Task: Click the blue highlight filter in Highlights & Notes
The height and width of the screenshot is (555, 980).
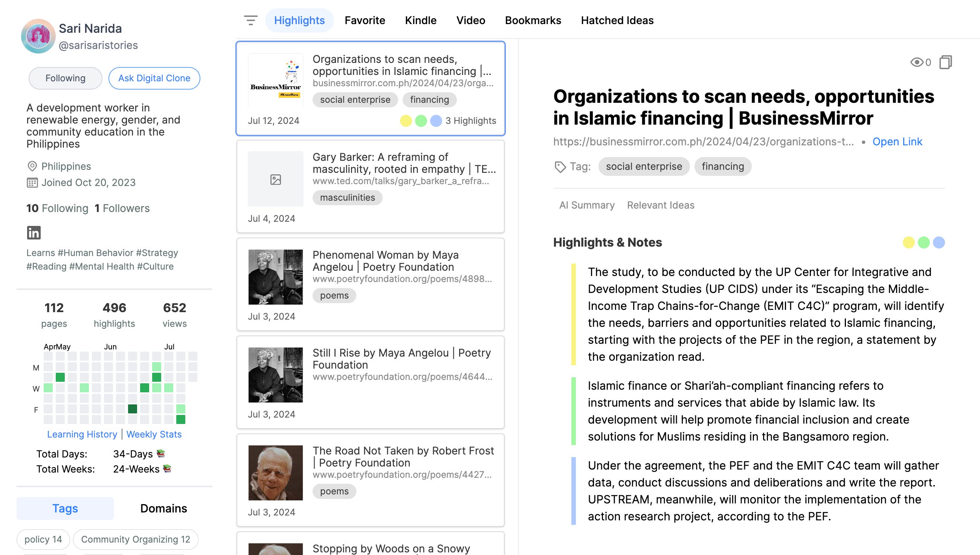Action: pyautogui.click(x=939, y=242)
